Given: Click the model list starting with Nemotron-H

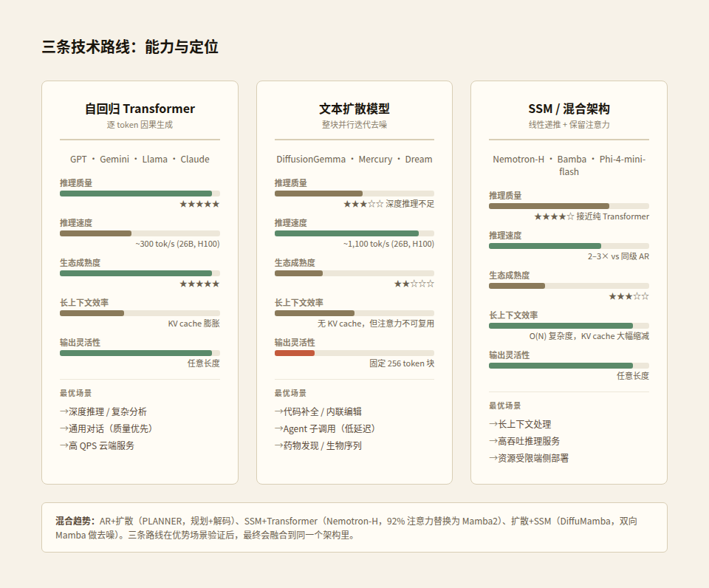Looking at the screenshot, I should (x=569, y=165).
